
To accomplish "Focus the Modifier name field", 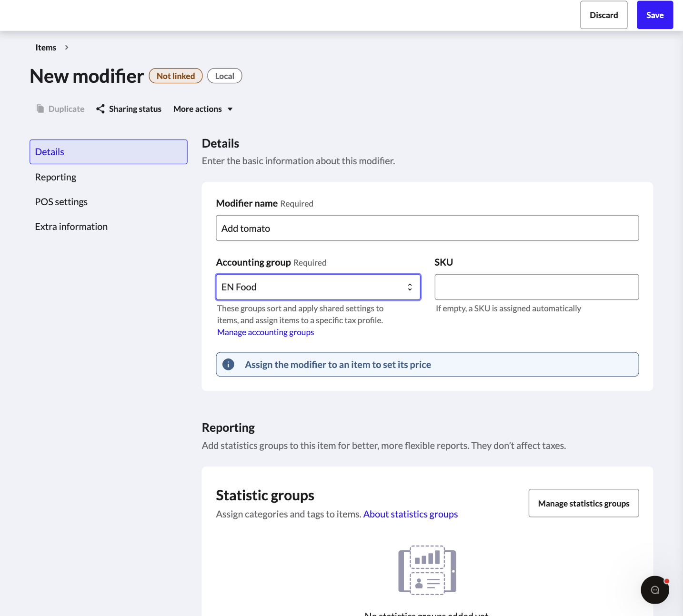I will pyautogui.click(x=427, y=228).
